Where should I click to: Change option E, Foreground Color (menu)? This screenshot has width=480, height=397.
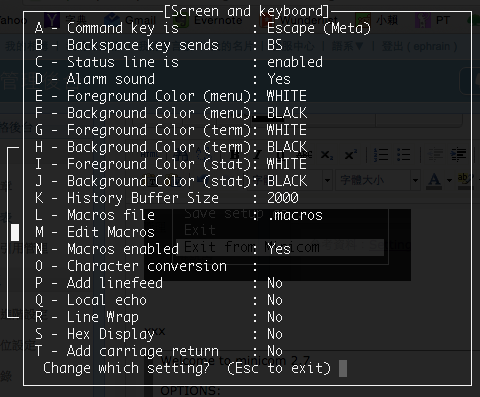point(171,96)
